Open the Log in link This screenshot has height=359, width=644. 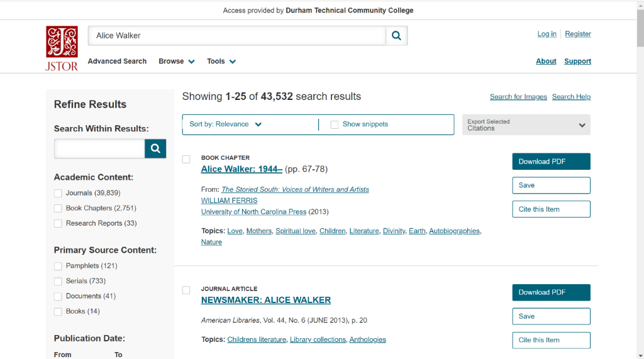click(547, 34)
